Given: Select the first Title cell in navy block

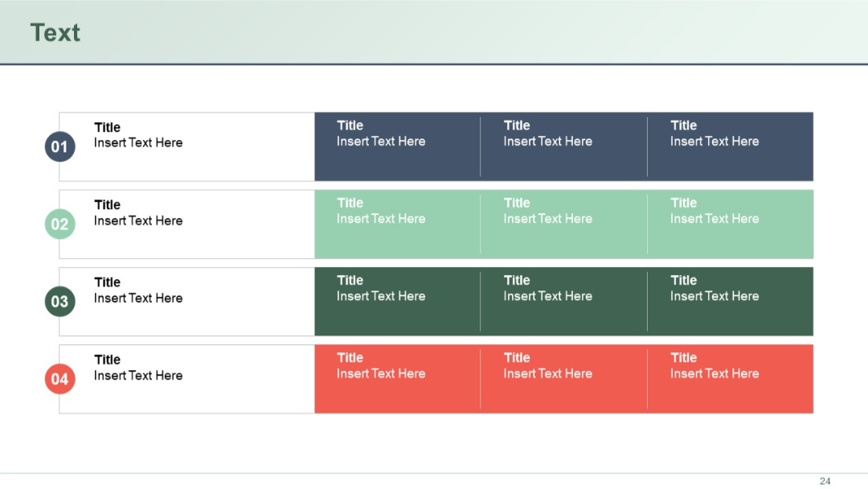Looking at the screenshot, I should (x=350, y=125).
